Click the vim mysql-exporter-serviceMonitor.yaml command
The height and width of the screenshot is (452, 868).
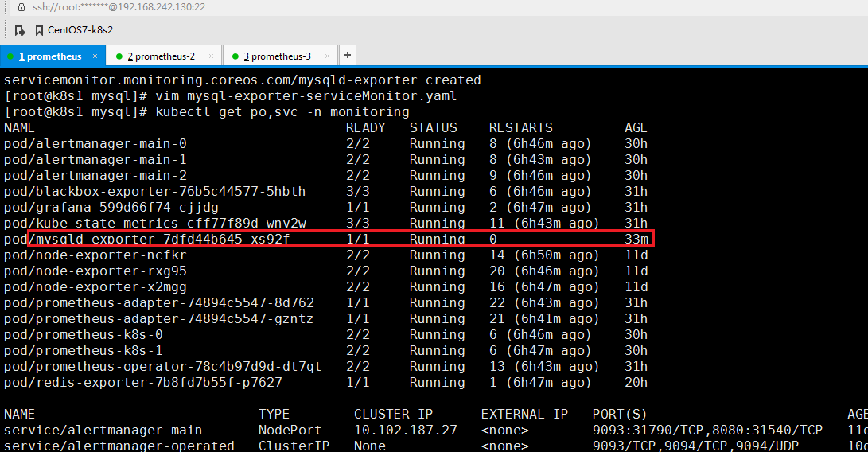(x=306, y=95)
